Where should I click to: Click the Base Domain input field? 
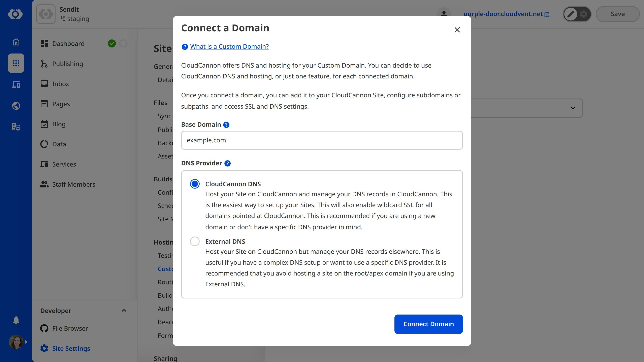[322, 140]
